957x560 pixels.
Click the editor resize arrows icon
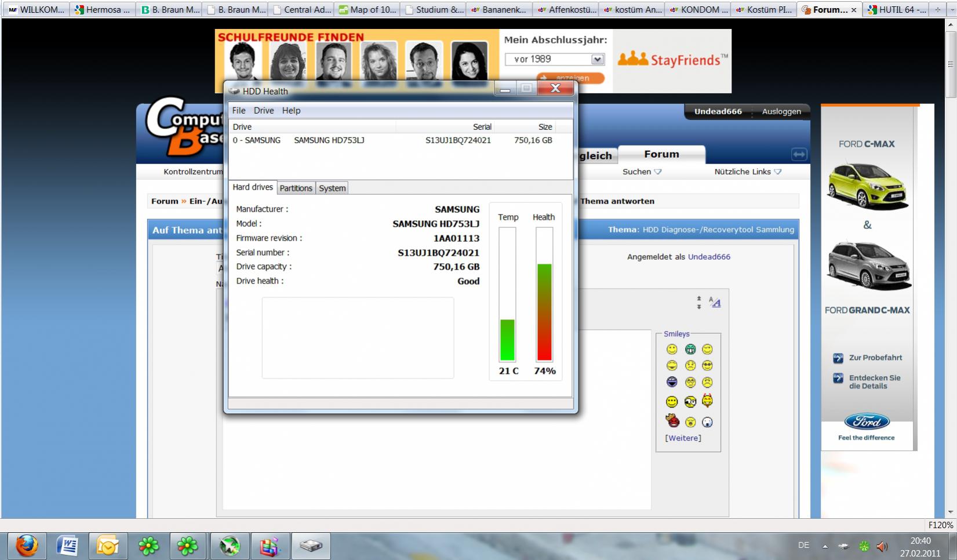click(699, 303)
